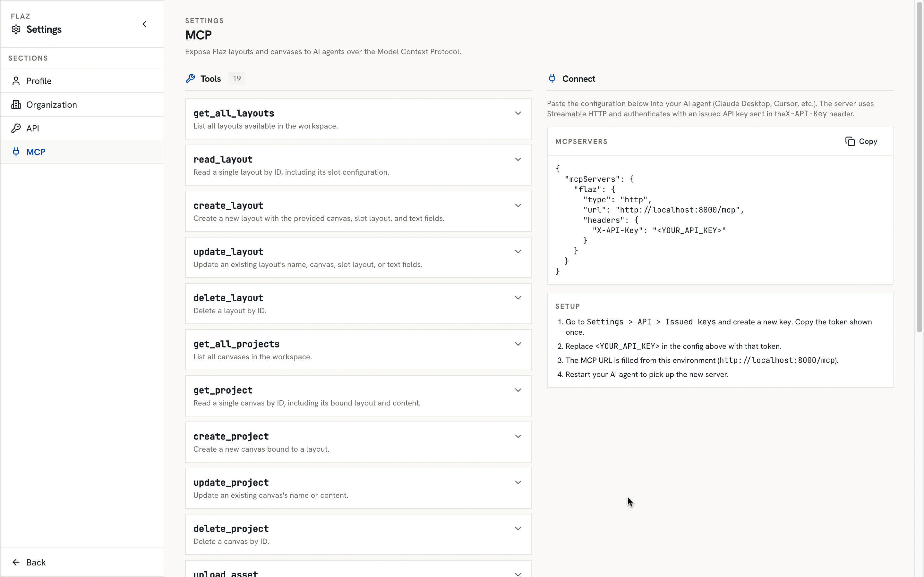Click the Copy button label
The image size is (924, 577).
[x=868, y=142]
